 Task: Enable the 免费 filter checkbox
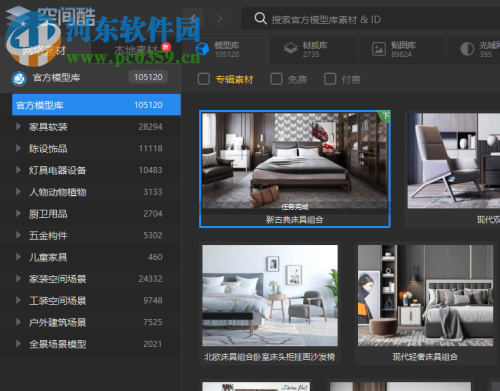tap(276, 79)
